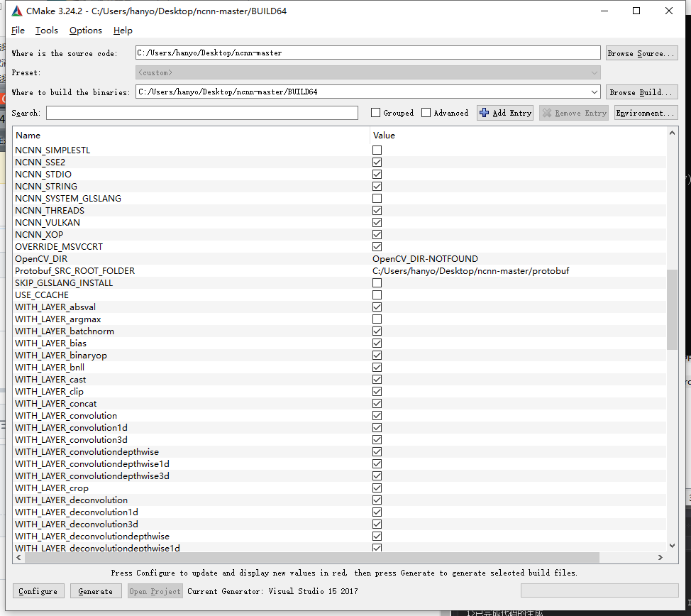Select the WITH_LAYER_convolutiondepthwise3d entry name

coord(92,475)
